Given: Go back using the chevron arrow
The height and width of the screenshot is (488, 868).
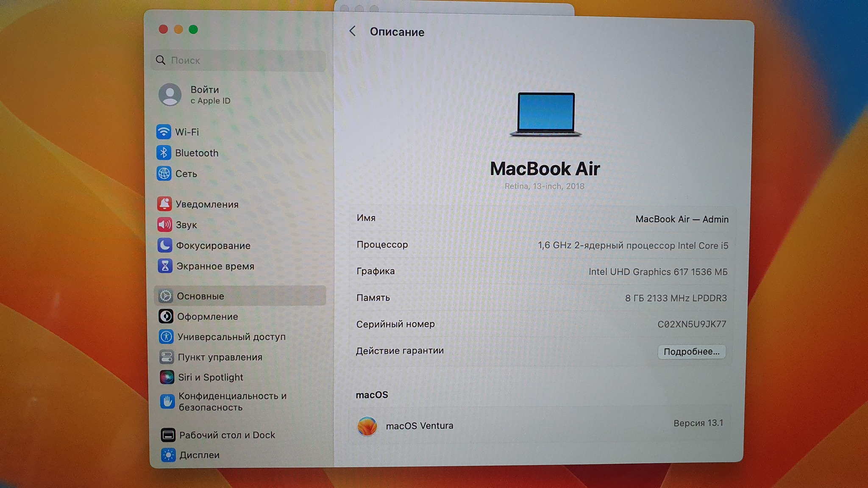Looking at the screenshot, I should pos(352,31).
